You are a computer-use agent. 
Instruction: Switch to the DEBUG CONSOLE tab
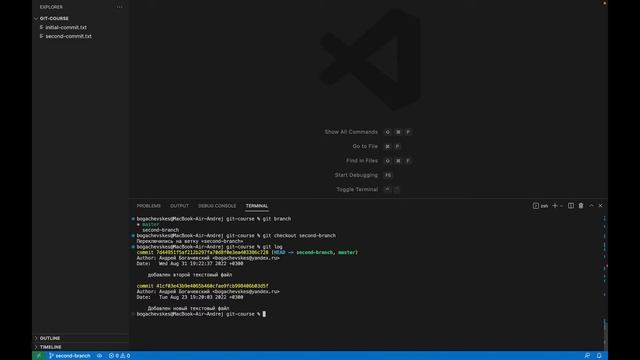(x=217, y=206)
